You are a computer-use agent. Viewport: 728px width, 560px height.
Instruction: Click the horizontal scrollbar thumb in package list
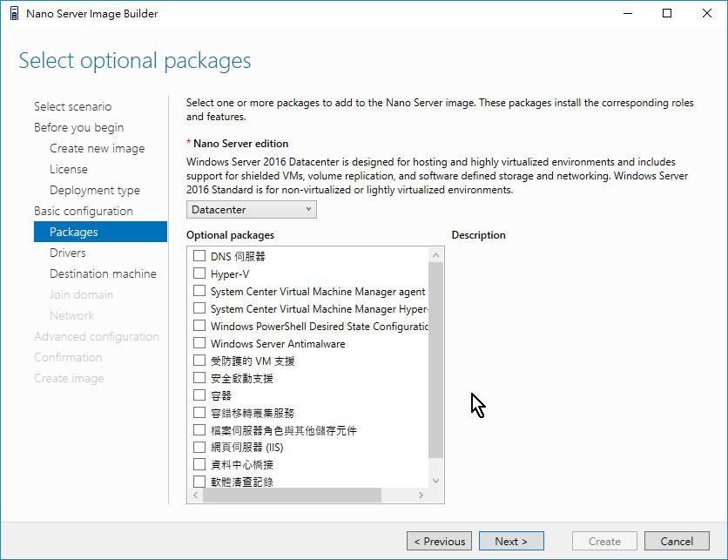pyautogui.click(x=292, y=495)
